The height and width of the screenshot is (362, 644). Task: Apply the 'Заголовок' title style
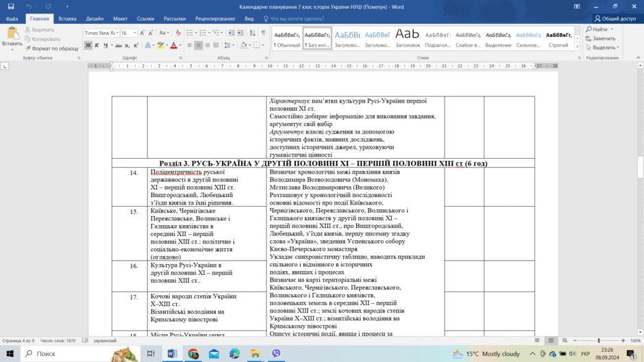point(408,38)
